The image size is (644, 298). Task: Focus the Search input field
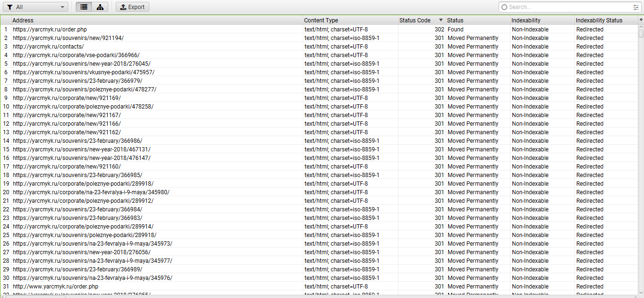569,7
